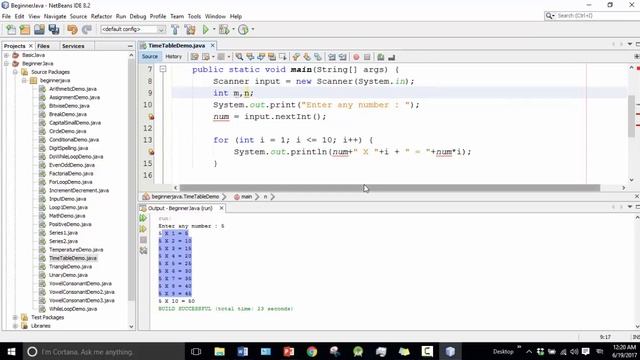Screen dimensions: 640x360
Task: Expand the BasicJava project node
Action: tap(7, 55)
